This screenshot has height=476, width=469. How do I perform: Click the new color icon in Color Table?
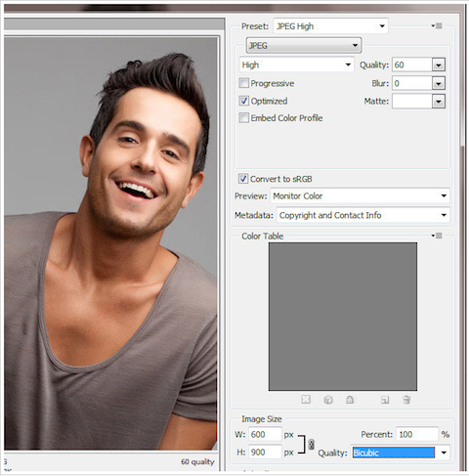(x=385, y=400)
